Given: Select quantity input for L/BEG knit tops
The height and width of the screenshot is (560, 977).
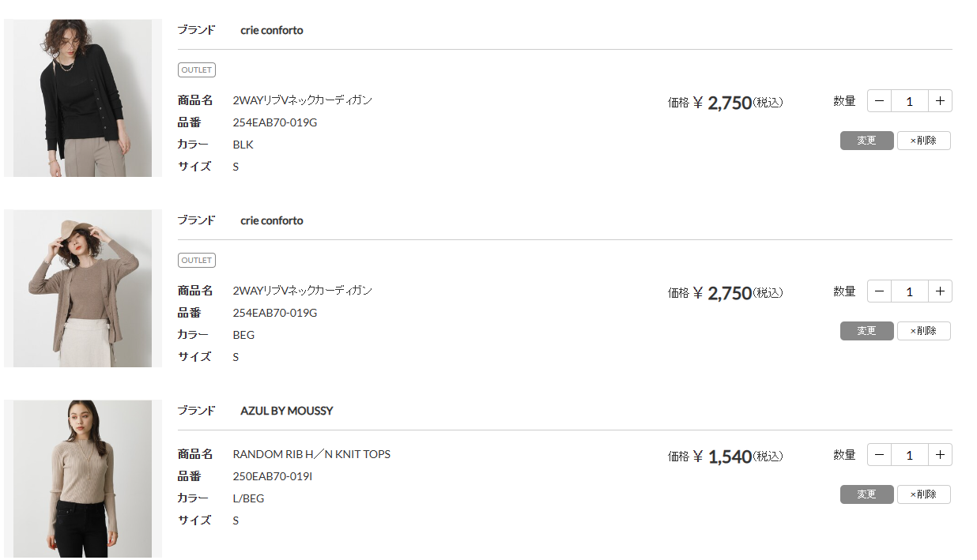Looking at the screenshot, I should coord(909,455).
